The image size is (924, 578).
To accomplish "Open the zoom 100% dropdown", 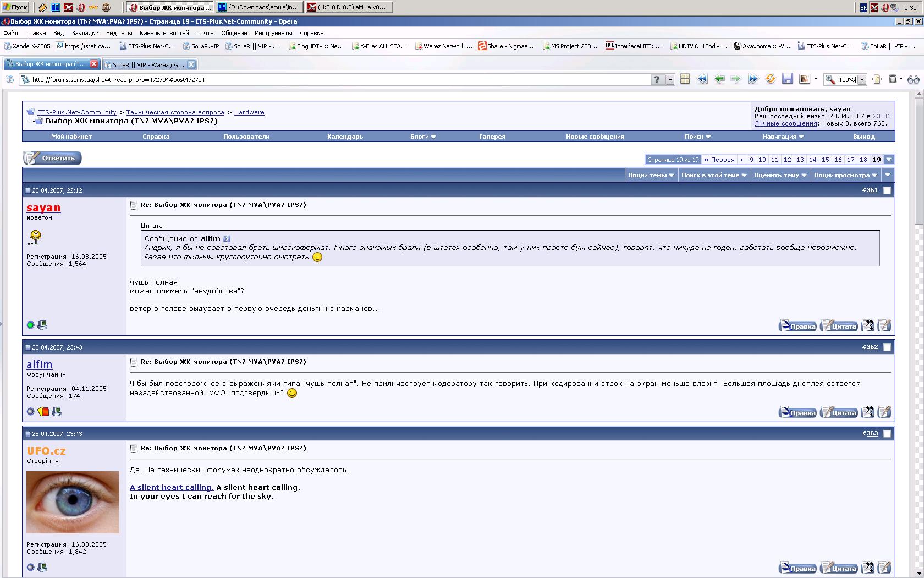I will coord(862,80).
